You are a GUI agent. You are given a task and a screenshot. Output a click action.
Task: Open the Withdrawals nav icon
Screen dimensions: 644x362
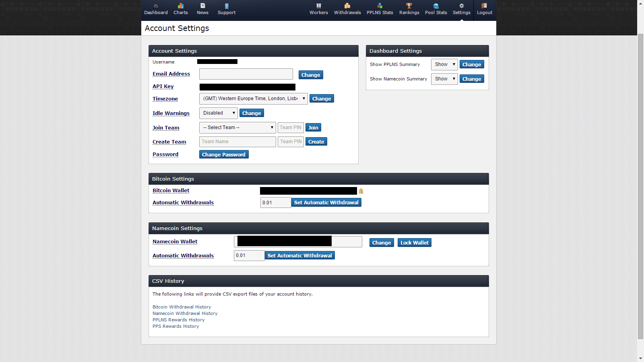[347, 6]
